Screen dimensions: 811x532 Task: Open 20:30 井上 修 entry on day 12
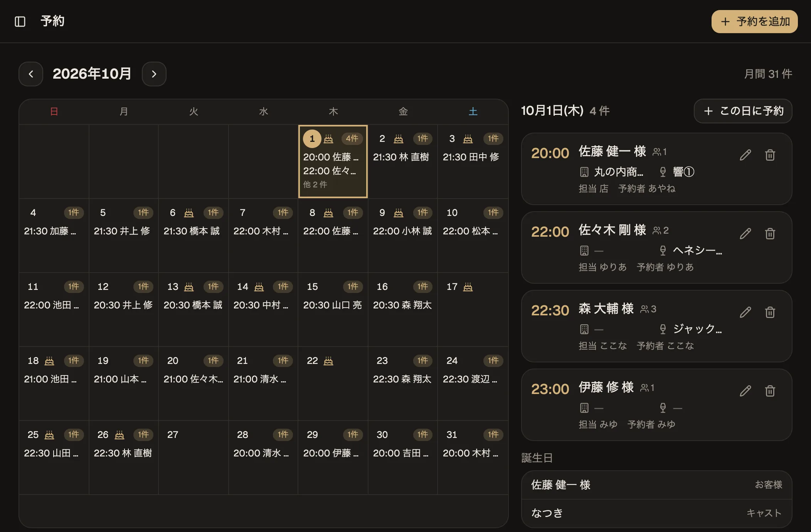pos(123,305)
